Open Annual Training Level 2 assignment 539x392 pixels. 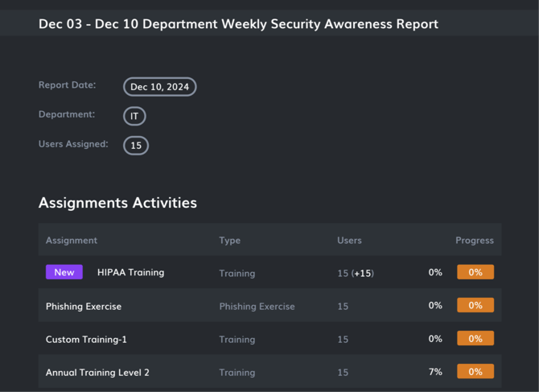point(97,372)
